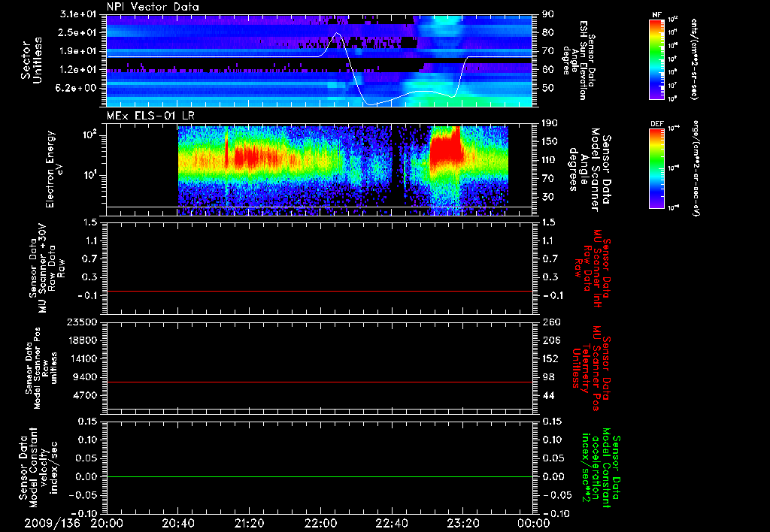Image resolution: width=770 pixels, height=532 pixels.
Task: Click the "00:00" time axis label
Action: [x=534, y=523]
